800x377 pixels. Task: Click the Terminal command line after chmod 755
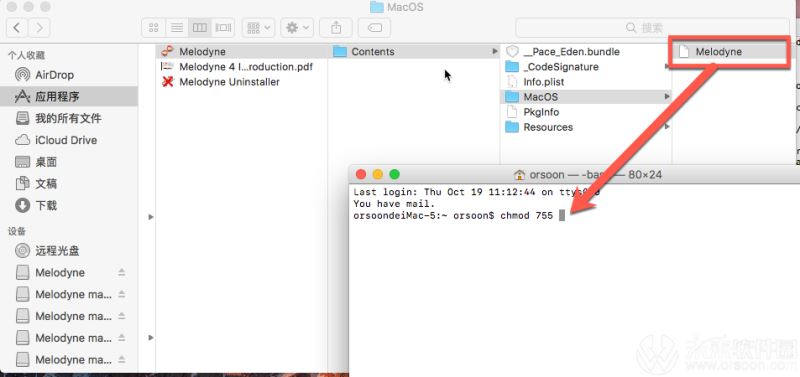[x=562, y=216]
